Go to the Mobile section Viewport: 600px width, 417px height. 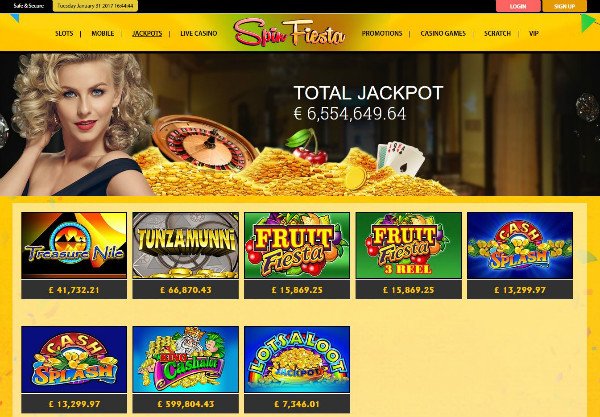(103, 34)
